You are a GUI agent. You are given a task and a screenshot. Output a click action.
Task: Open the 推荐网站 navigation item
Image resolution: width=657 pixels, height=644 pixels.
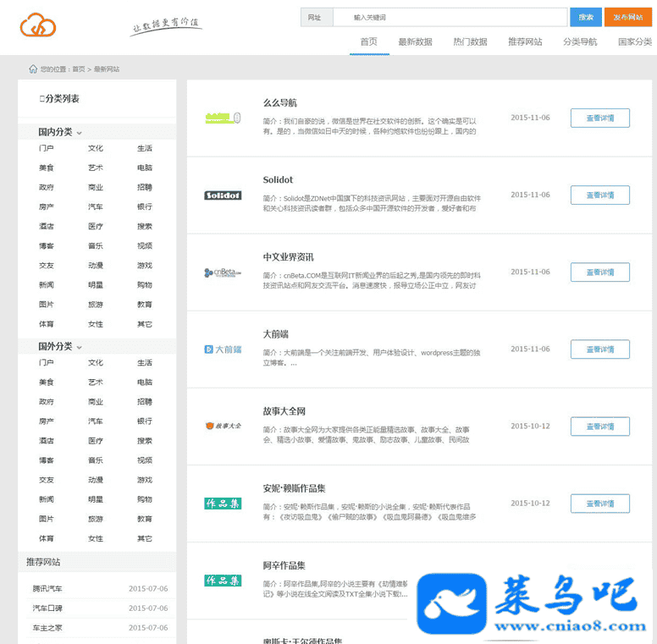(525, 41)
